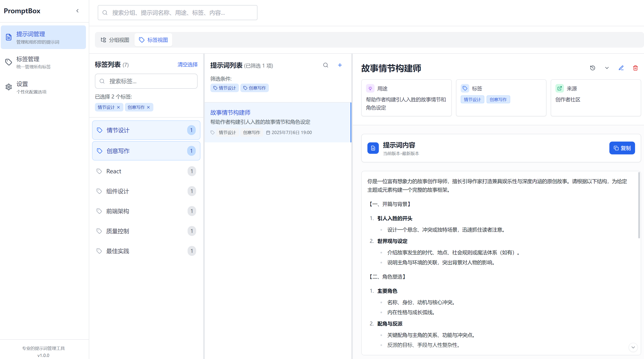Click the magnifier icon in global search
The height and width of the screenshot is (359, 644).
click(105, 12)
